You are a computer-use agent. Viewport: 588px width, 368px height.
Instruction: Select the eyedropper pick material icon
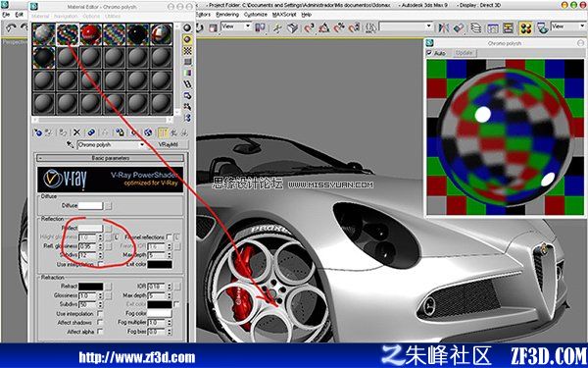tap(71, 144)
